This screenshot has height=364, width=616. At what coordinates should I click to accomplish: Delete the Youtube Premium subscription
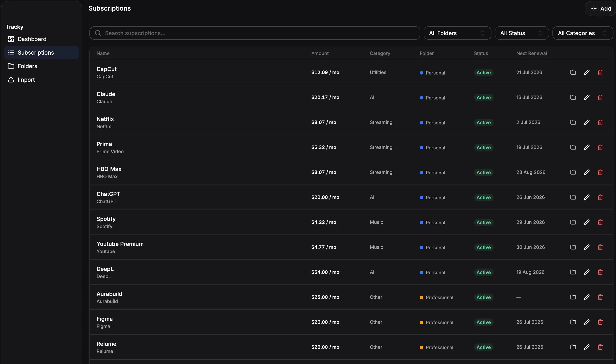pos(600,247)
